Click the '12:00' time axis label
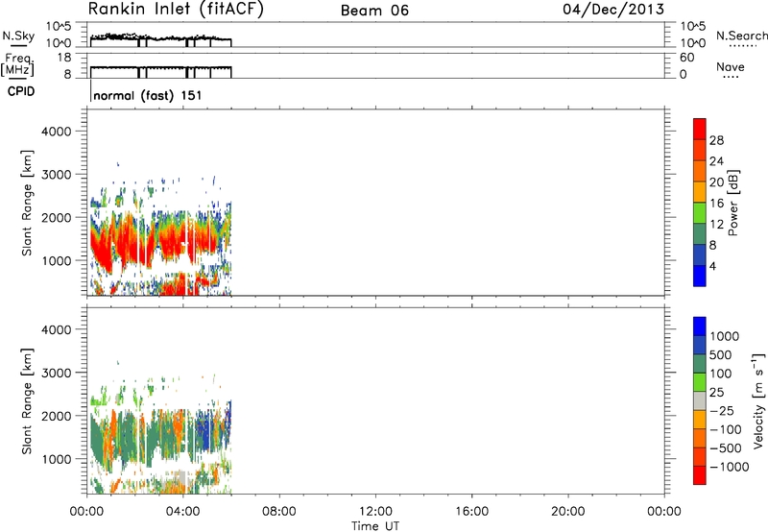This screenshot has height=532, width=768. pos(375,512)
